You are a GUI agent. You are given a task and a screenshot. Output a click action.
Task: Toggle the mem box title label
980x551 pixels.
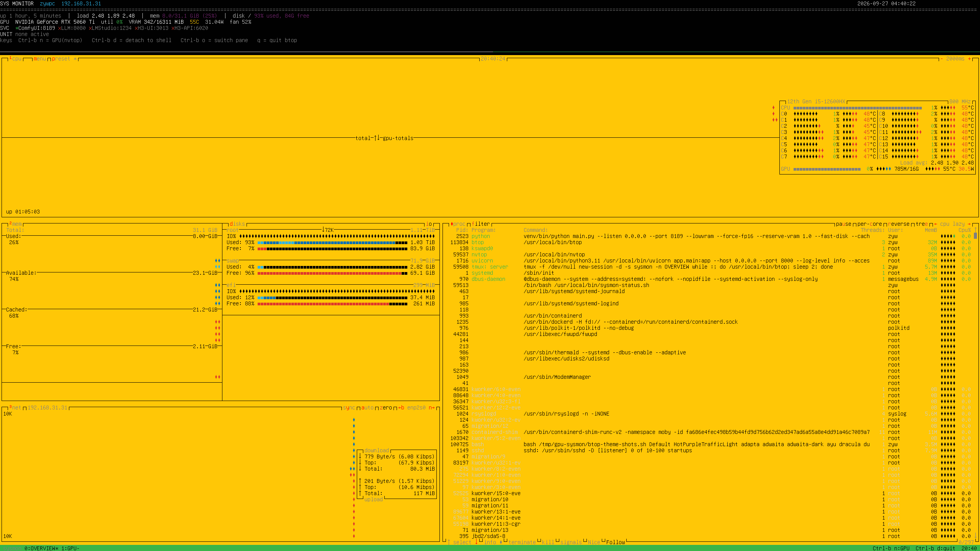tap(15, 224)
